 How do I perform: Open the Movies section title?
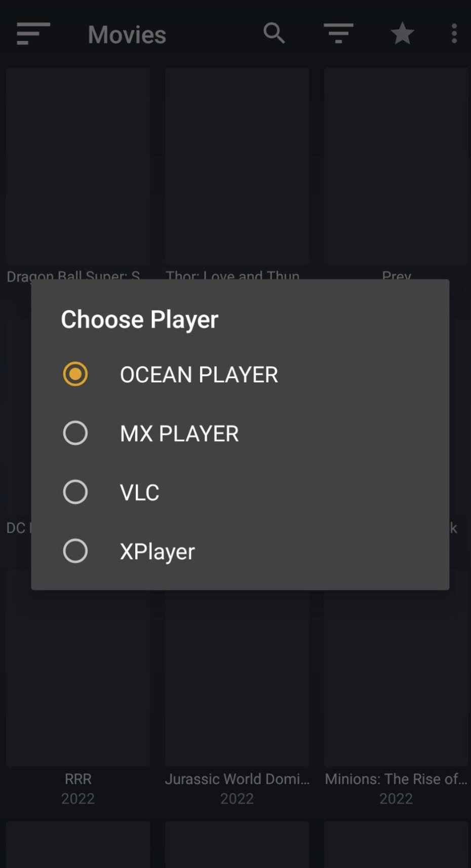coord(126,34)
